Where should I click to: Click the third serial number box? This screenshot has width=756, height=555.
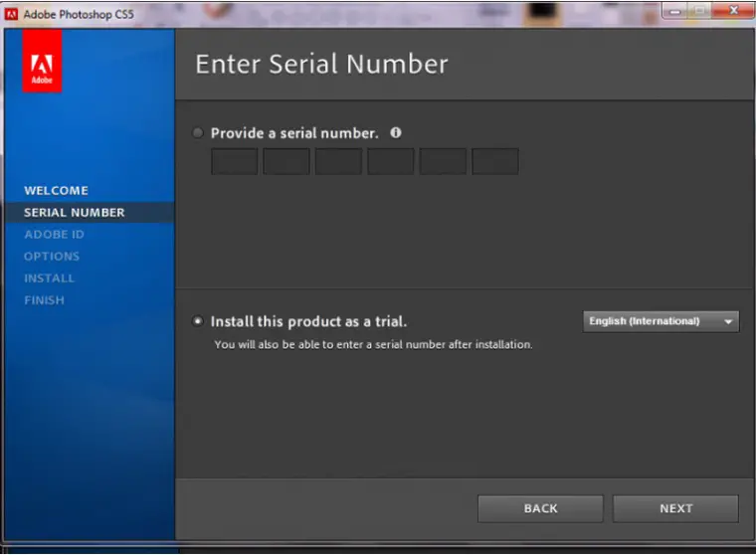tap(338, 161)
